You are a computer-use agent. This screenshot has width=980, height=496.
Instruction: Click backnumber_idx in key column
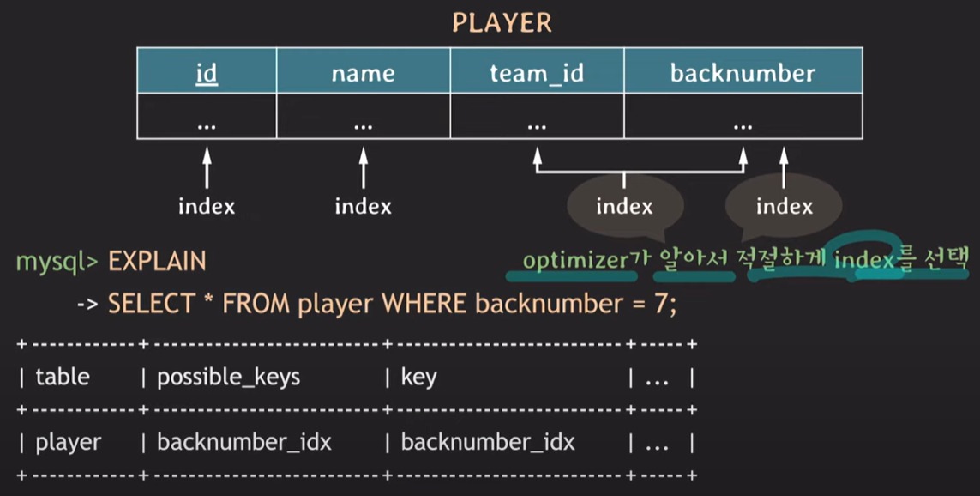tap(488, 442)
